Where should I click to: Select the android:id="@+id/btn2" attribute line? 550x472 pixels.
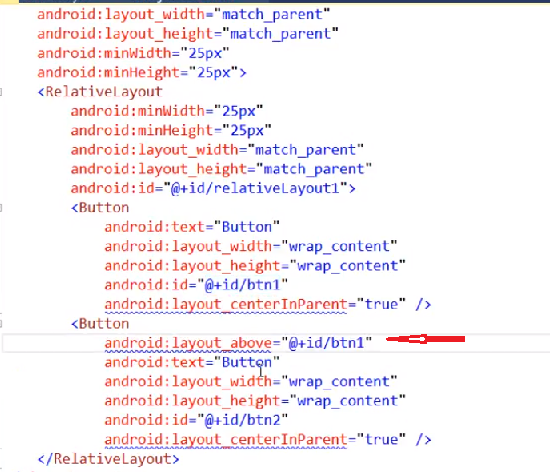(196, 420)
